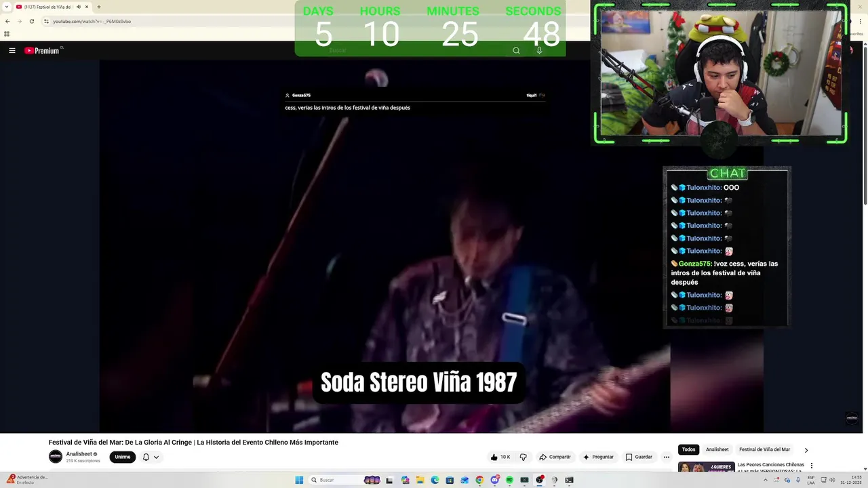This screenshot has height=488, width=868.
Task: Open the Analisheet channel name link
Action: [x=79, y=454]
